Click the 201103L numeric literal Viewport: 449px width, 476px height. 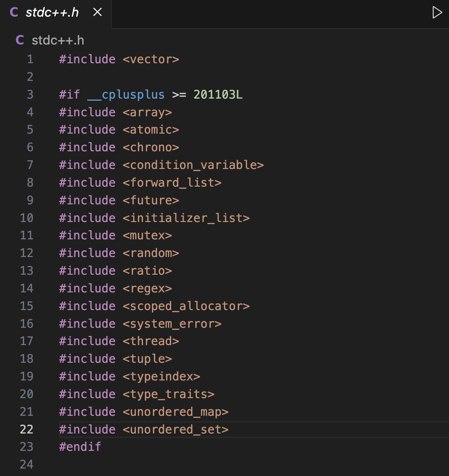click(x=218, y=94)
